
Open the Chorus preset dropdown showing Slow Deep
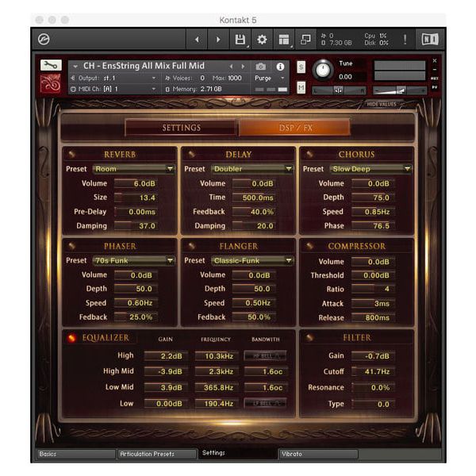point(370,169)
